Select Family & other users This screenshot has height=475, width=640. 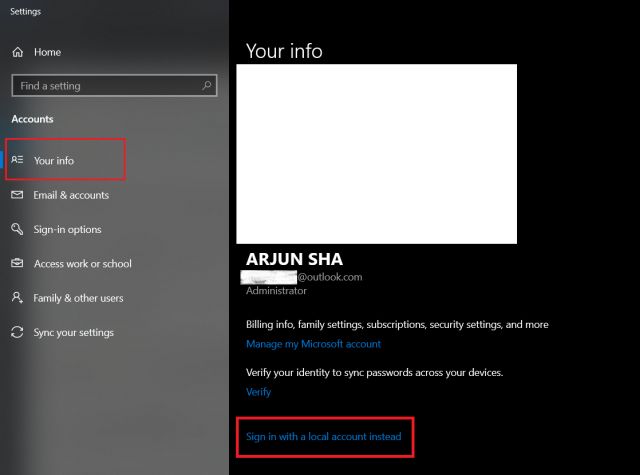78,298
